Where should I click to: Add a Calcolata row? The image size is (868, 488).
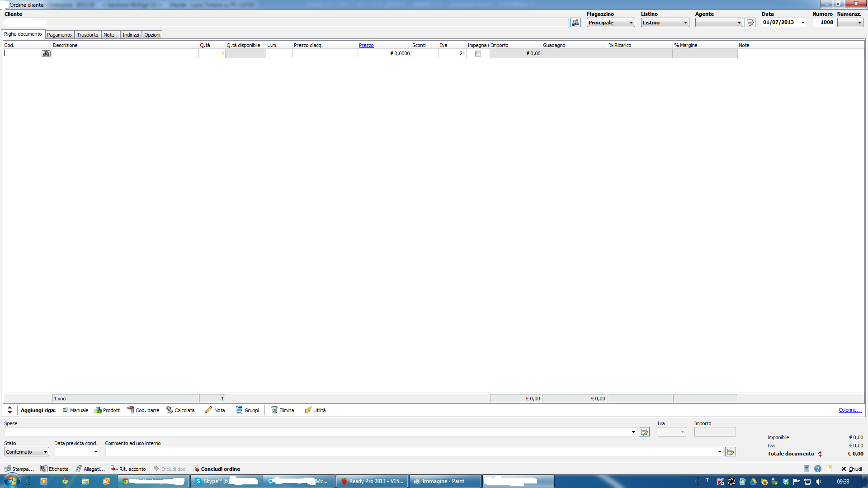tap(180, 410)
